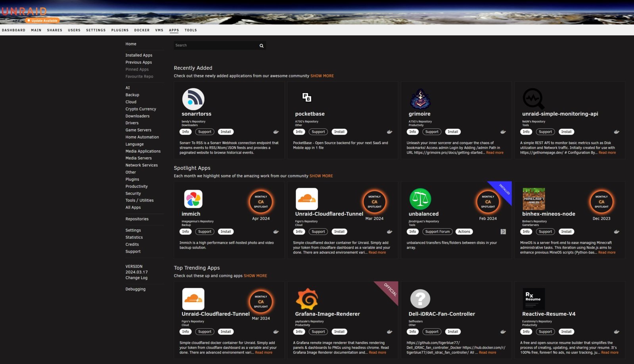Open Info for pocketbase
The width and height of the screenshot is (634, 364).
click(x=299, y=132)
